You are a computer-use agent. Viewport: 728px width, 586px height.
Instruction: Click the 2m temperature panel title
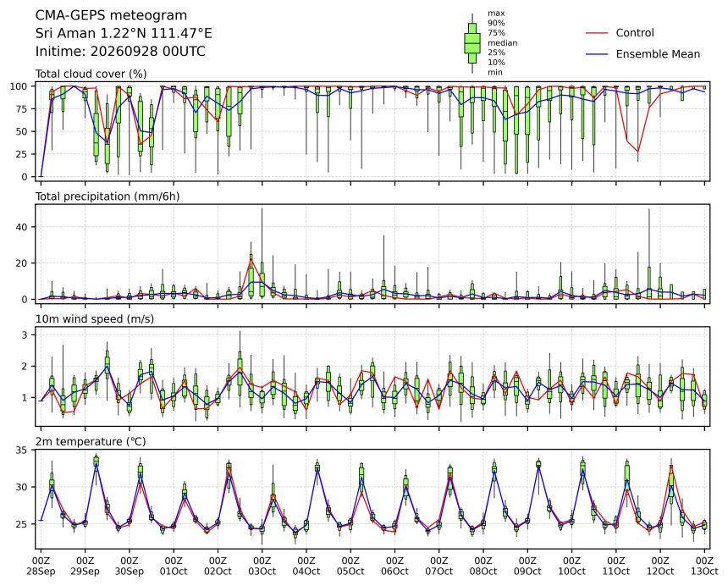click(91, 441)
